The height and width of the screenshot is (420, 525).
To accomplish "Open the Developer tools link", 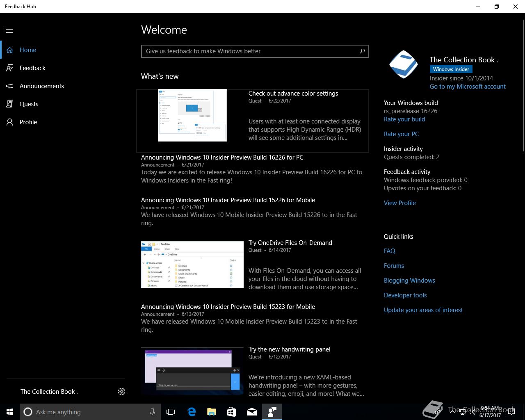I will [405, 295].
